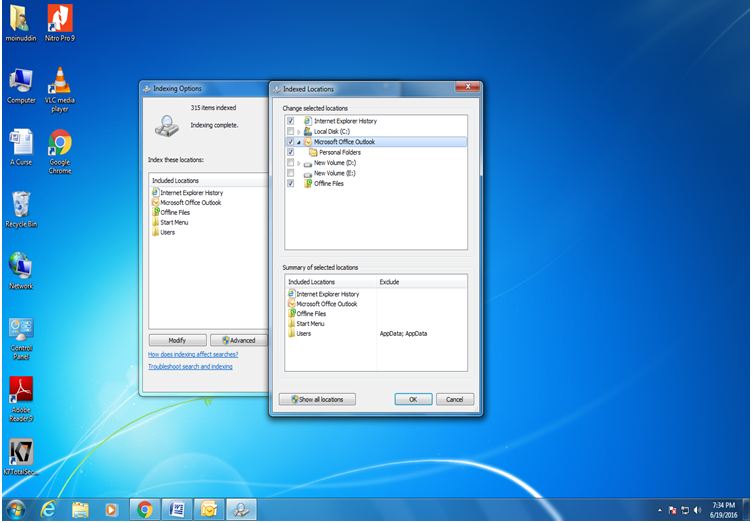Screen dimensions: 753x523
Task: Open Windows Explorer from taskbar
Action: (x=80, y=510)
